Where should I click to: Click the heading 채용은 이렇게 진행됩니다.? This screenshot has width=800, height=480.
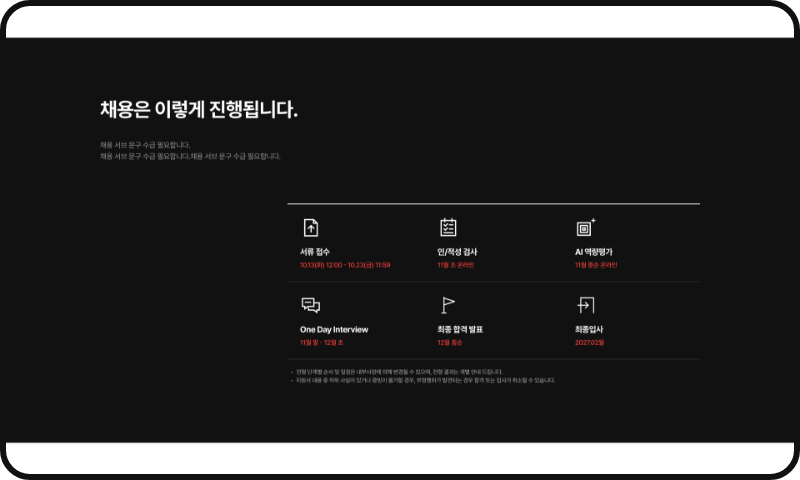(198, 110)
